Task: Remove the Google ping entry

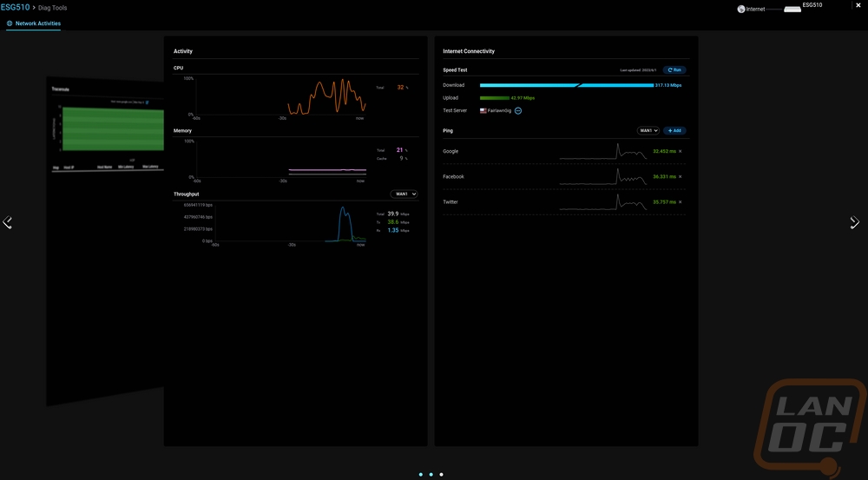Action: [x=681, y=151]
